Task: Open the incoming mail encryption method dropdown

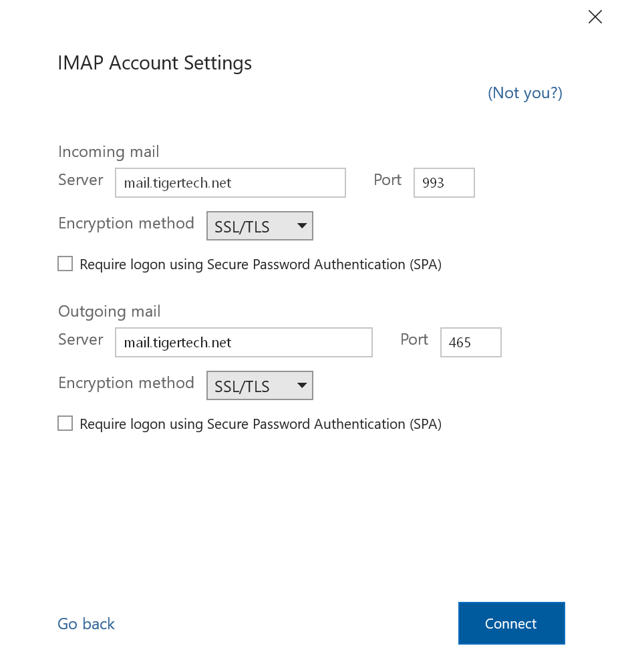Action: coord(259,226)
